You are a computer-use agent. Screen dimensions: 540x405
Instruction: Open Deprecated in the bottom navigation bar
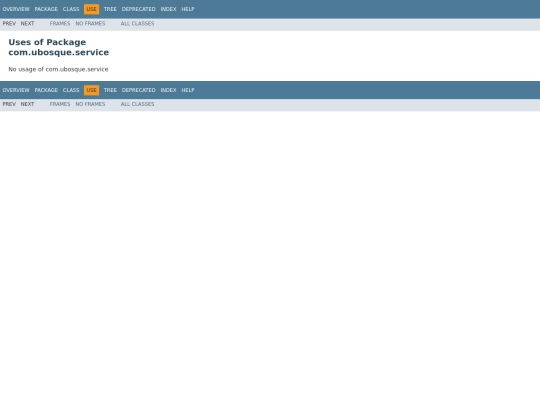138,90
